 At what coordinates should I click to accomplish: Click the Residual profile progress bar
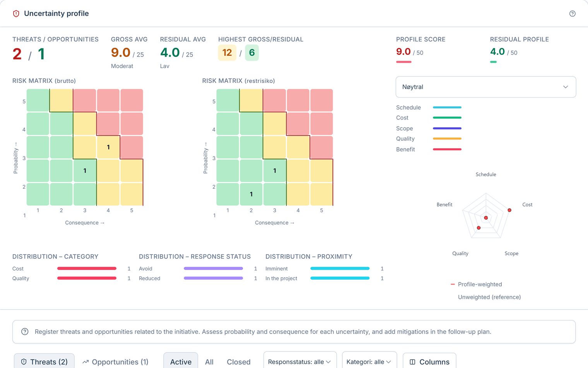tap(493, 62)
